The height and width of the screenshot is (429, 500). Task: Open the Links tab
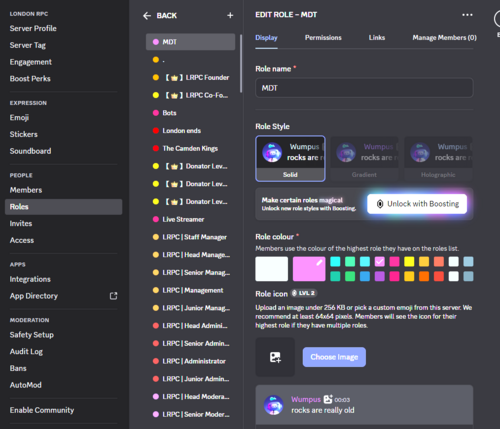point(377,38)
